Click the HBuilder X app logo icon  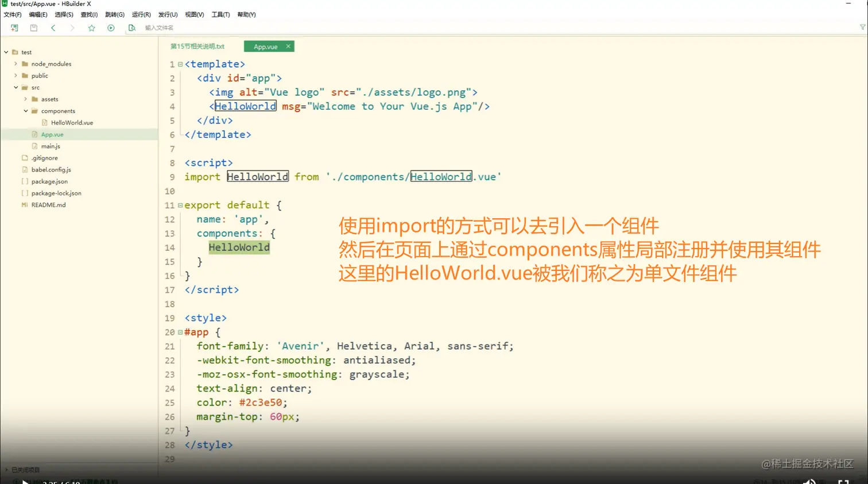[x=5, y=3]
